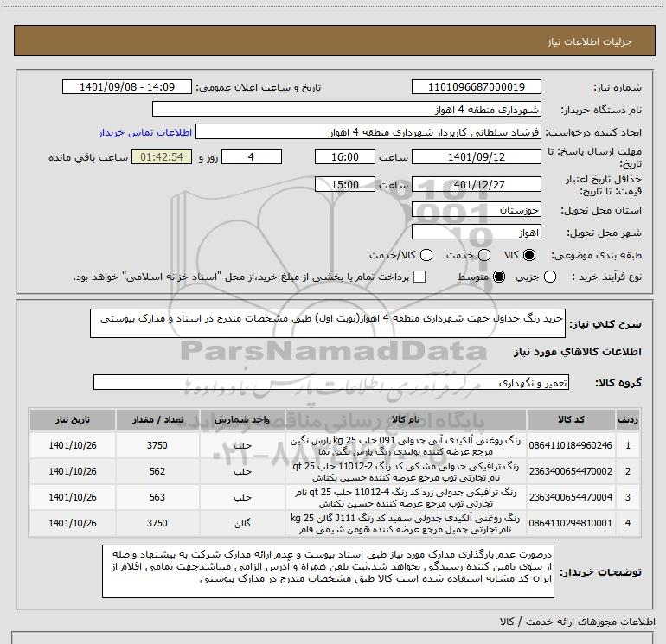Click the countdown timer 01:42:54
The width and height of the screenshot is (666, 644).
tap(162, 156)
